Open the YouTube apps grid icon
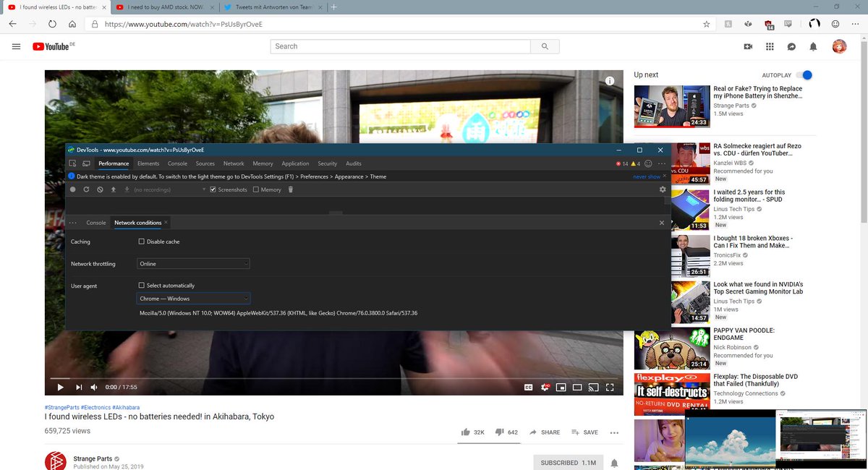Screen dimensions: 868x470 coord(770,46)
